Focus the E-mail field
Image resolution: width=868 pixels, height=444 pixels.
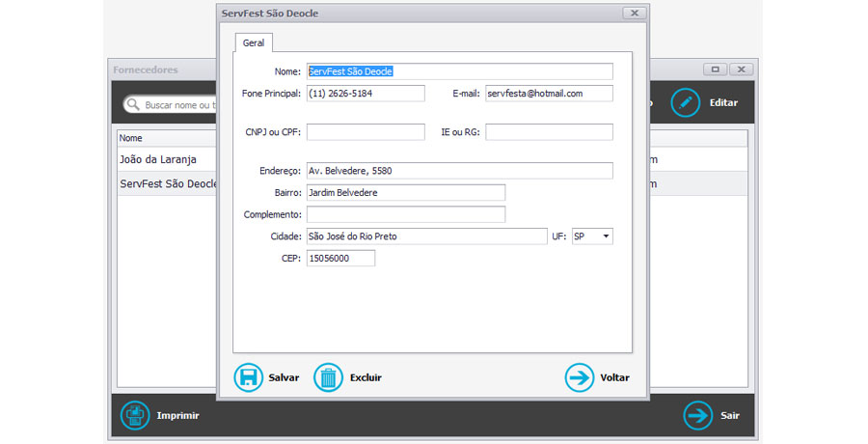click(549, 93)
